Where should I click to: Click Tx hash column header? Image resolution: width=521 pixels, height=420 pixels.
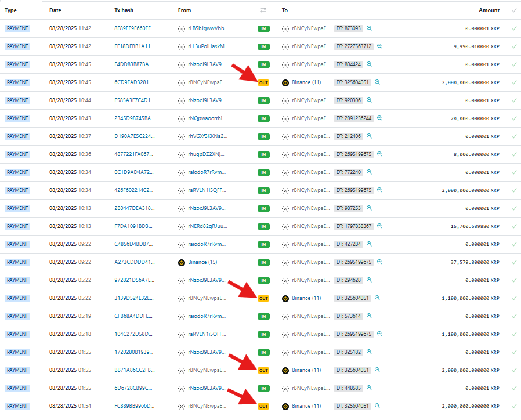point(124,10)
